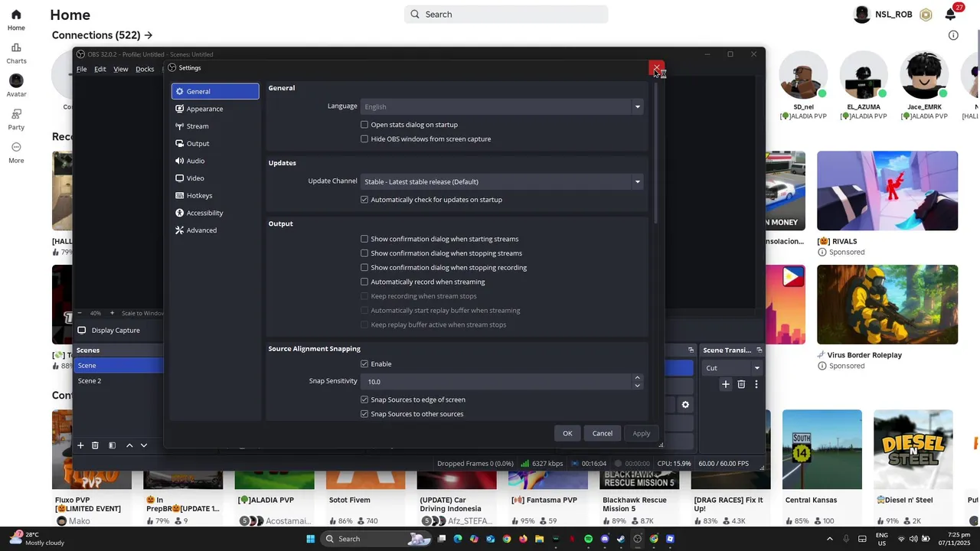
Task: Move scene down with the arrow icon
Action: (x=144, y=445)
